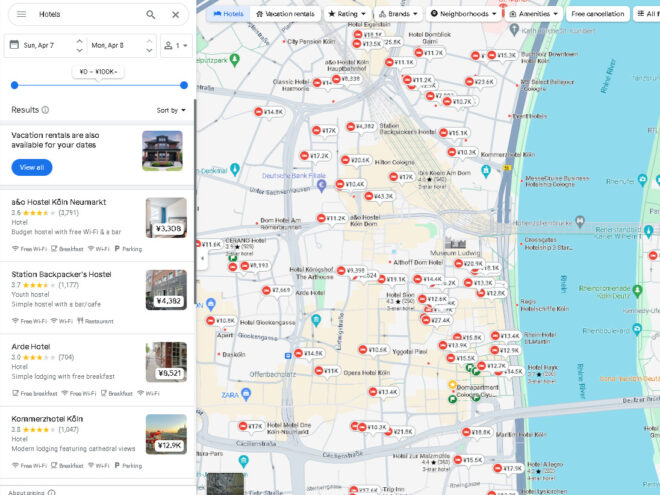Screen dimensions: 660x495
Task: Open the map layers thumbnail at bottom
Action: click(225, 484)
